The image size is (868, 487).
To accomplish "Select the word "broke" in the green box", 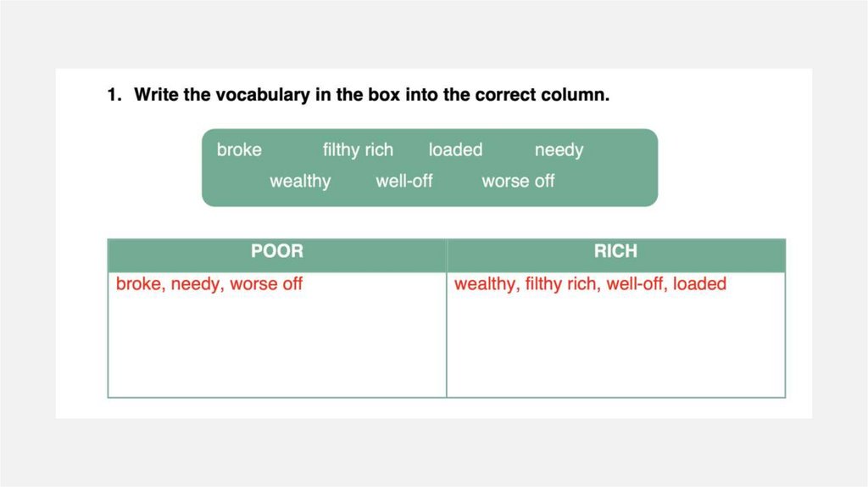I will tap(239, 150).
